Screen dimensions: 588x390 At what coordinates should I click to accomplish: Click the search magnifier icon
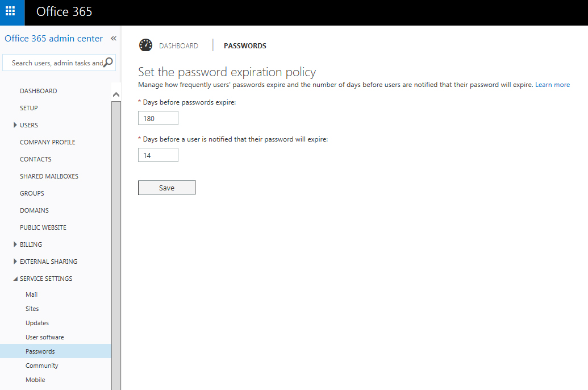pos(108,63)
